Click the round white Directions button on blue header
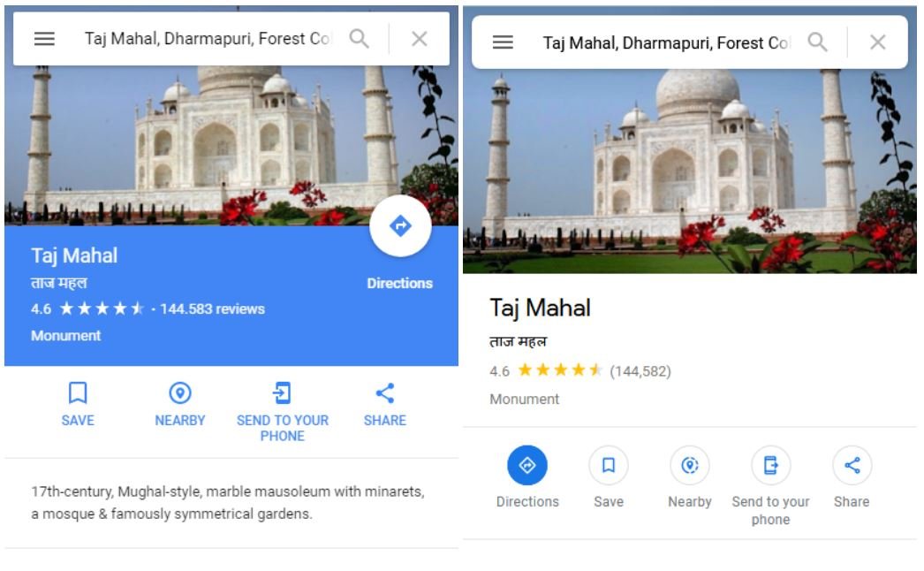This screenshot has width=924, height=571. [x=400, y=226]
